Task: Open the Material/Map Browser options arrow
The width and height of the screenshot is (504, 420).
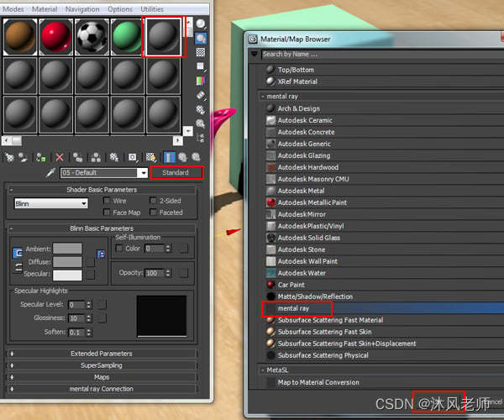Action: point(254,54)
